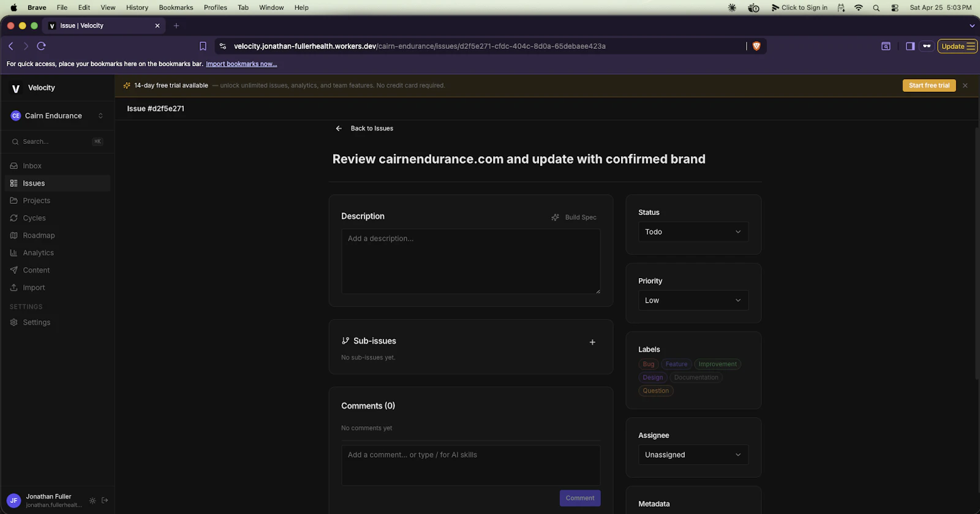Viewport: 980px width, 514px height.
Task: Open the Import page
Action: (58, 288)
